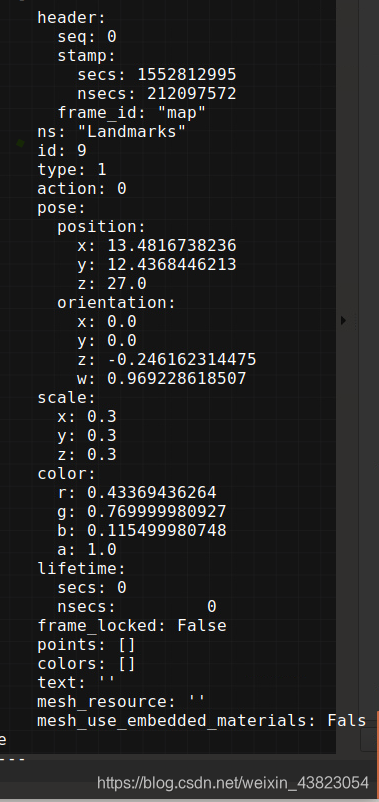The width and height of the screenshot is (379, 802).
Task: Click the nsecs value 212097572
Action: tap(192, 94)
